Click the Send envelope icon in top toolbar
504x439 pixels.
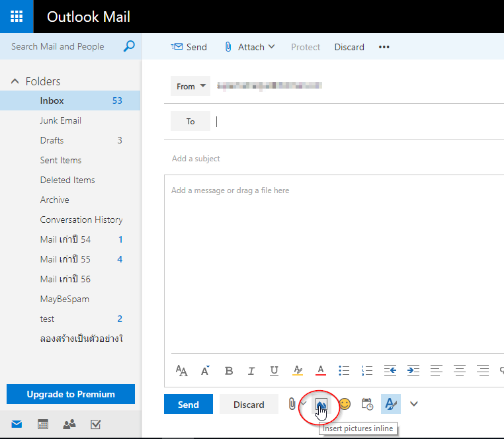tap(177, 47)
